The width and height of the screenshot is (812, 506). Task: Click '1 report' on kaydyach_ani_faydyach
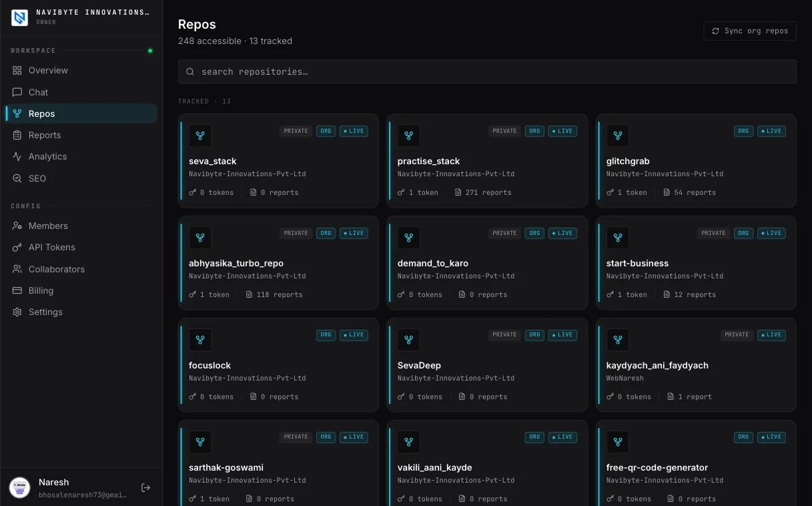coord(689,397)
